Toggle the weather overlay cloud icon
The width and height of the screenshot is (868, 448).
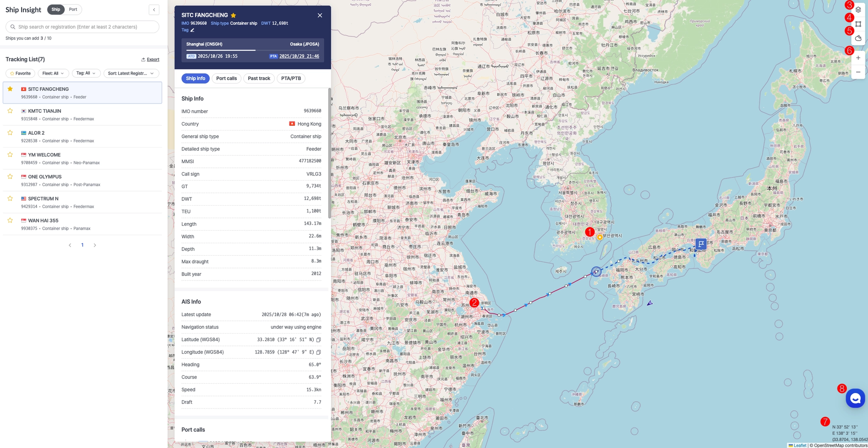coord(858,38)
